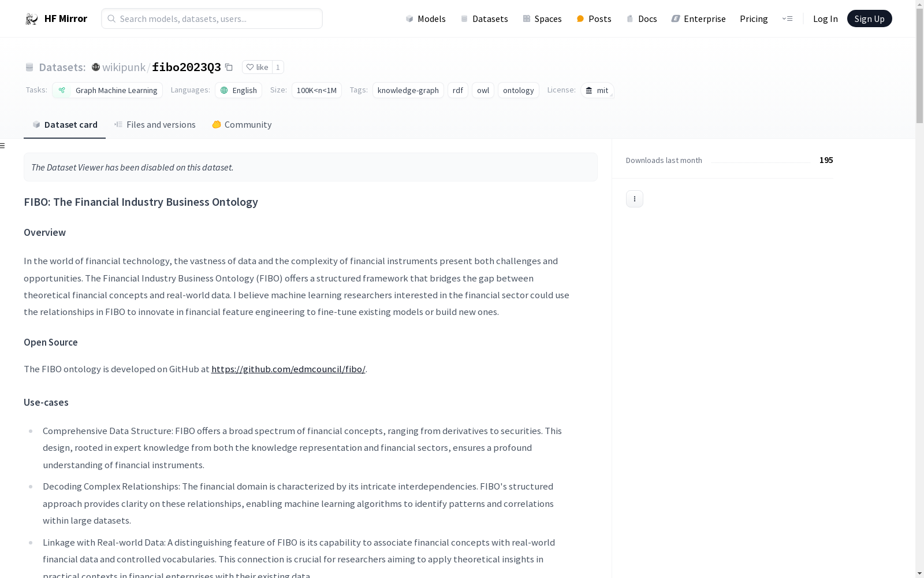Screen dimensions: 924x578
Task: Open Enterprise in the top navigation
Action: [x=698, y=18]
